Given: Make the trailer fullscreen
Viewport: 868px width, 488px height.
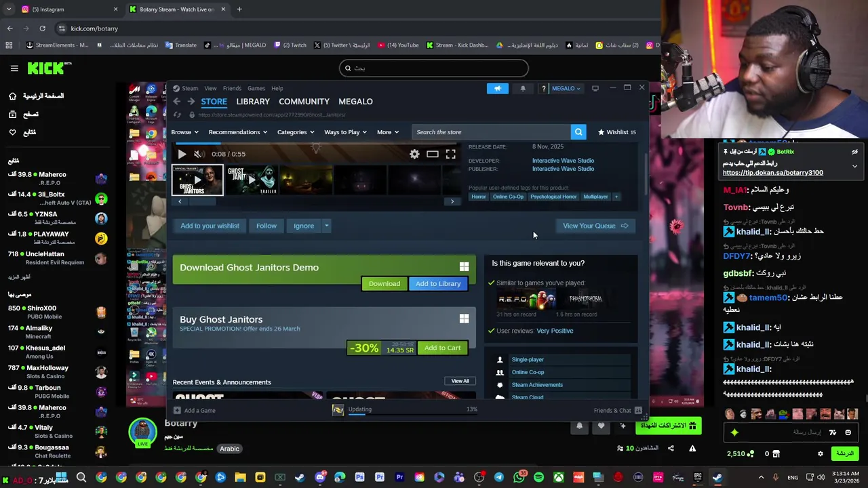Looking at the screenshot, I should coord(451,155).
